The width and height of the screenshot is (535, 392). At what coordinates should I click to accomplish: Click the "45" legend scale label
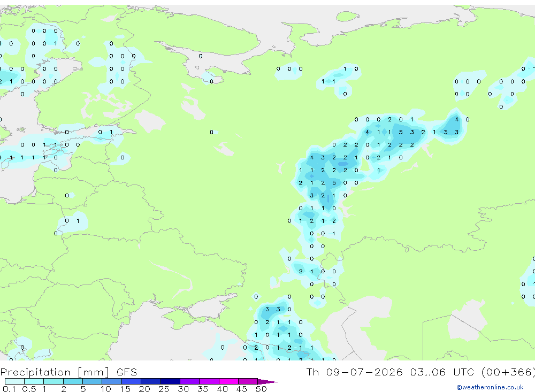click(x=242, y=389)
